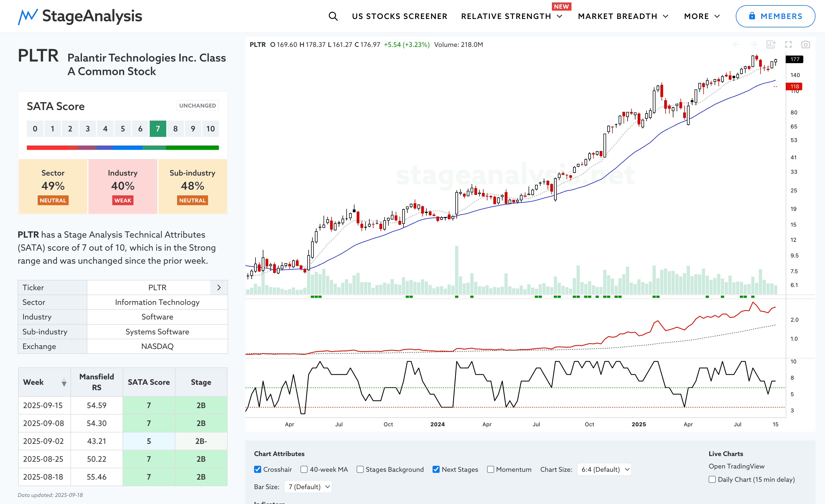This screenshot has width=825, height=504.
Task: Click Software industry value
Action: [x=157, y=317]
